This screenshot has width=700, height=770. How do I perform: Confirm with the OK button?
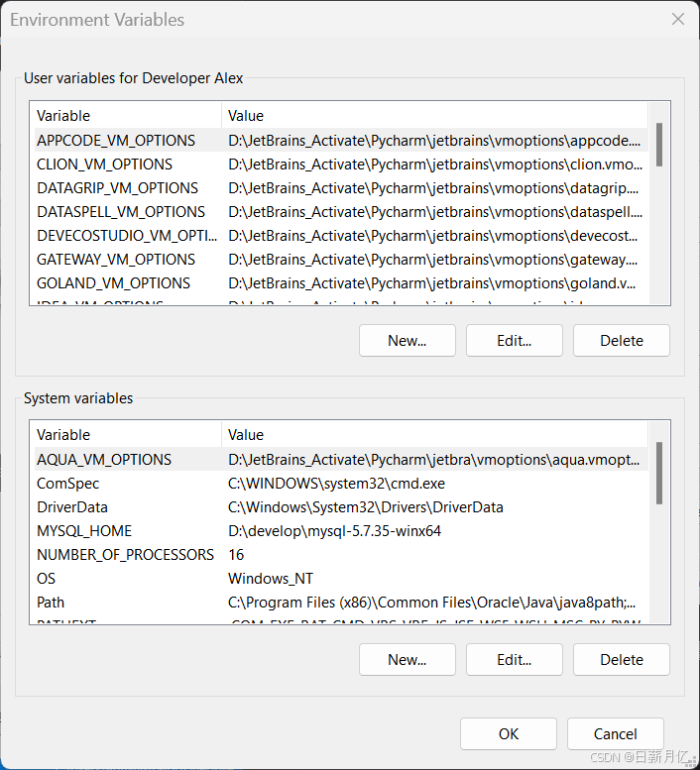click(x=509, y=733)
